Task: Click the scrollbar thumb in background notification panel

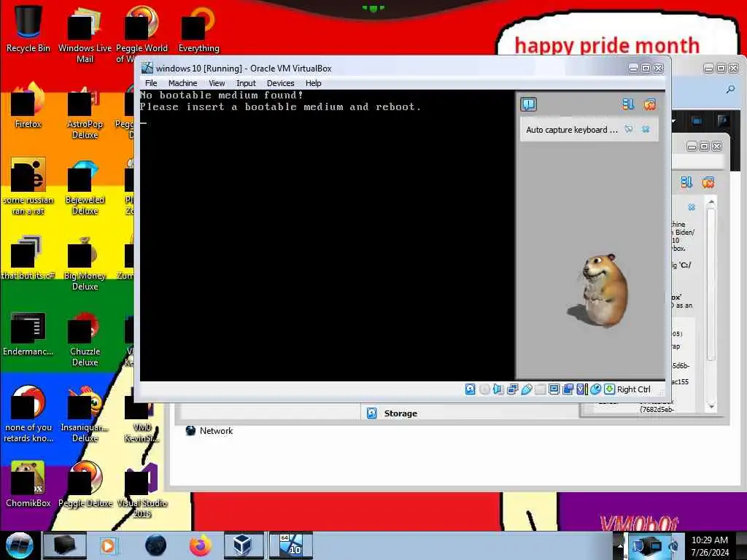Action: click(x=711, y=284)
